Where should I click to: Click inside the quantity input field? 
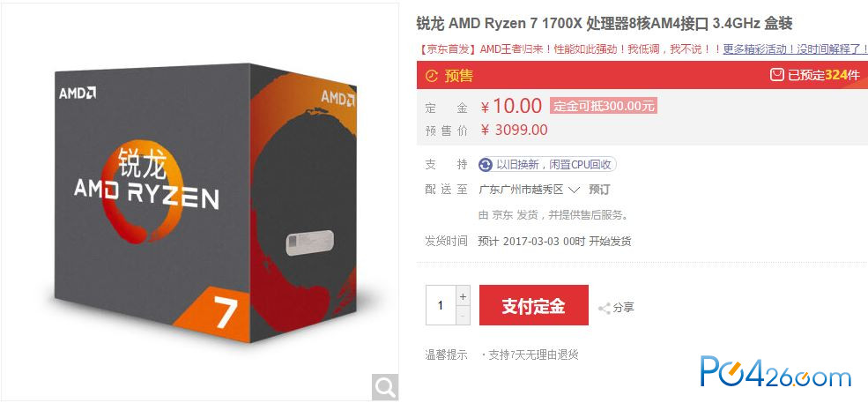tap(441, 305)
